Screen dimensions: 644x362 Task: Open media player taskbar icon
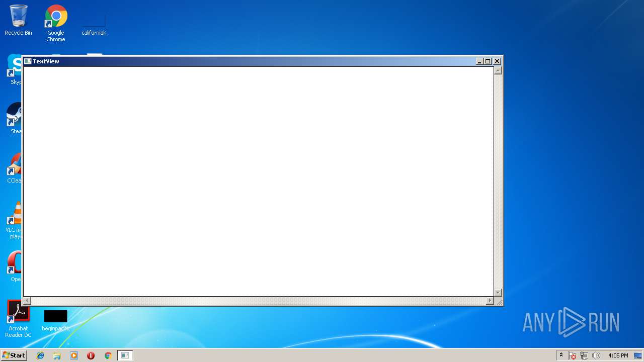(74, 355)
